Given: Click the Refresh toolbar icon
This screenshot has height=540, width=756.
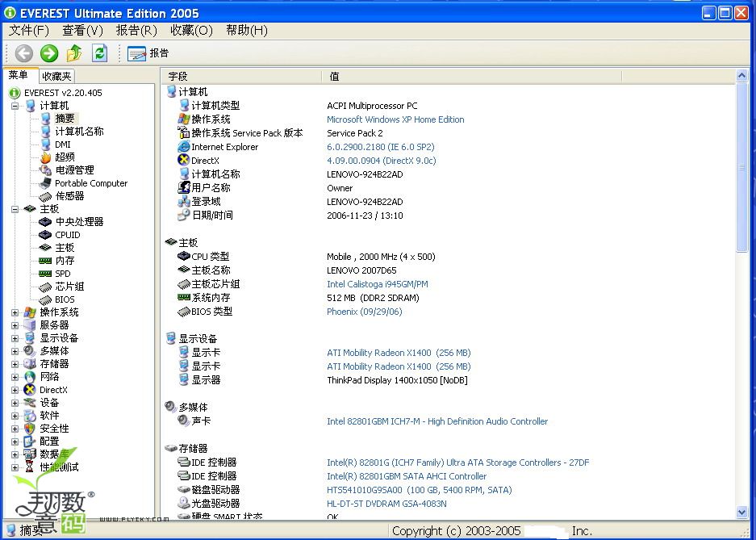Looking at the screenshot, I should [x=99, y=53].
